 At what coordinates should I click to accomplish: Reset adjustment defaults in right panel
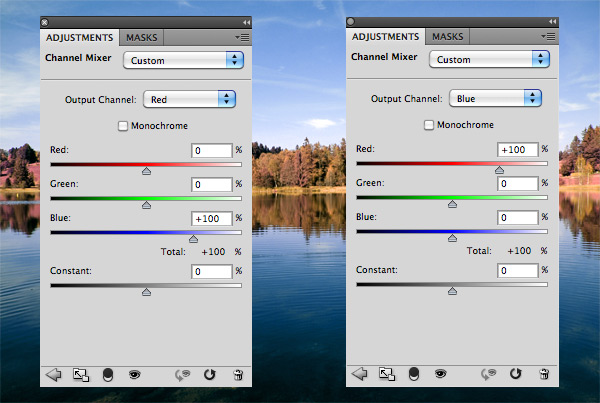tap(516, 374)
